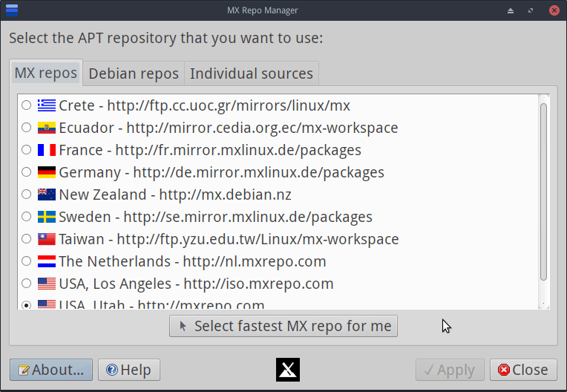The image size is (567, 392).
Task: Open Help
Action: coord(128,370)
